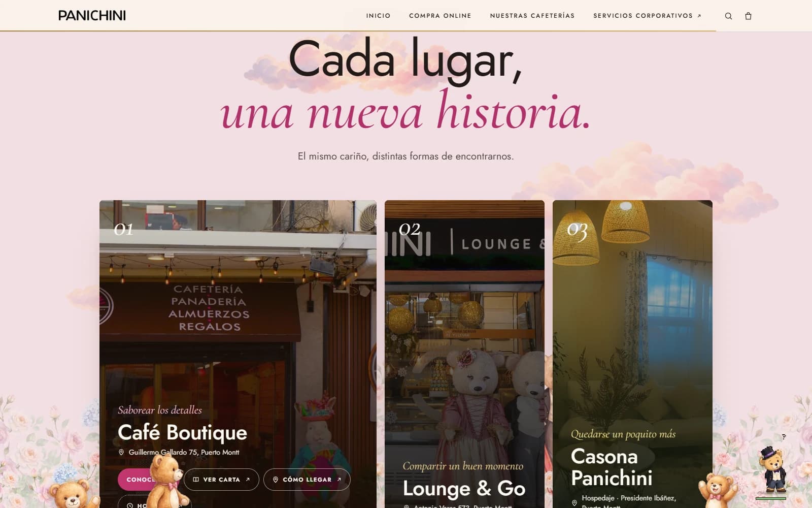The image size is (812, 508).
Task: Click 'una nueva historia.' heading
Action: [x=405, y=111]
